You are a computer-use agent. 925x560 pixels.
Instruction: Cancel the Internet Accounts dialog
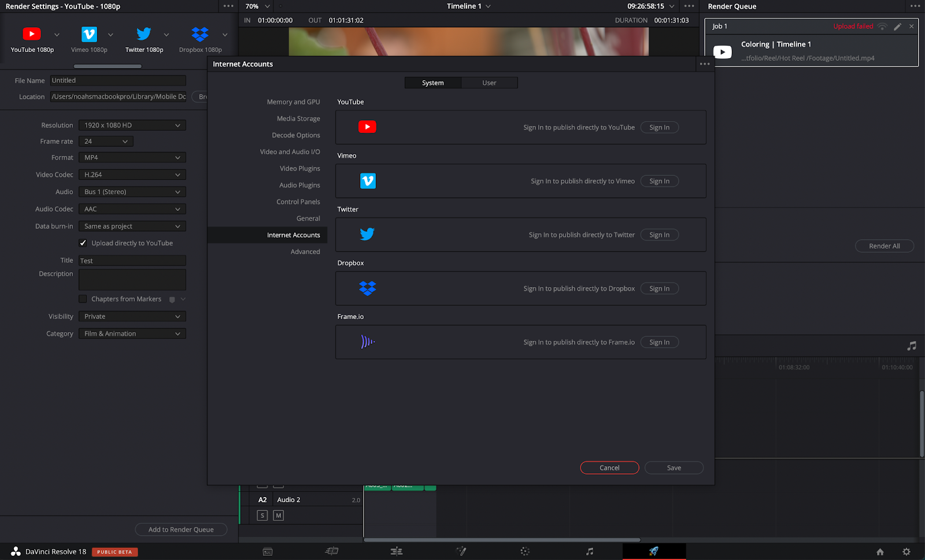point(609,468)
